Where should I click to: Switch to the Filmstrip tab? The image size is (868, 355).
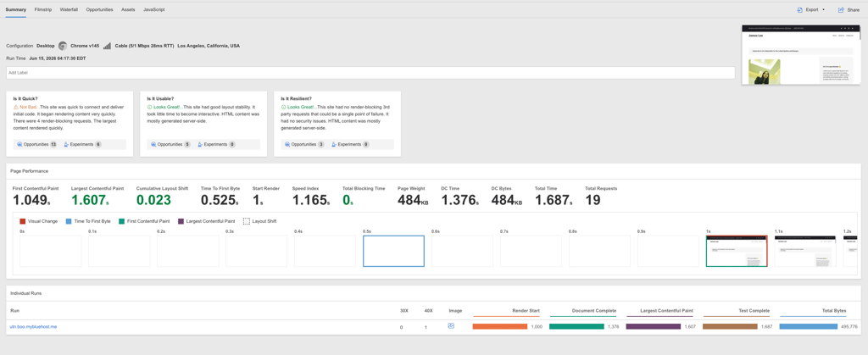(42, 9)
